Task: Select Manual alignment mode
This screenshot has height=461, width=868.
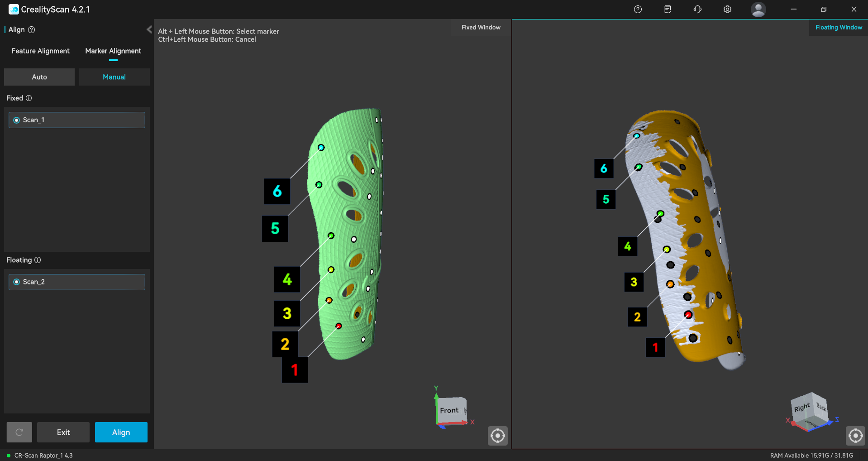Action: [x=114, y=77]
